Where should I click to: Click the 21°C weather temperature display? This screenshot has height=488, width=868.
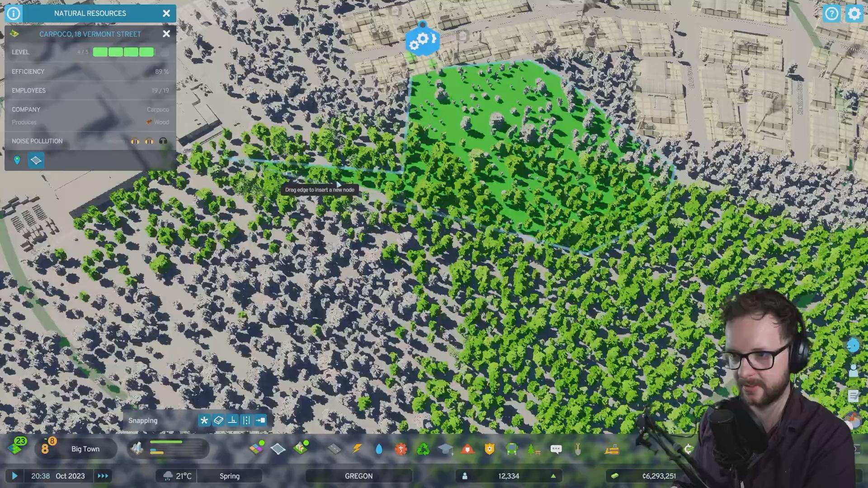pyautogui.click(x=177, y=476)
